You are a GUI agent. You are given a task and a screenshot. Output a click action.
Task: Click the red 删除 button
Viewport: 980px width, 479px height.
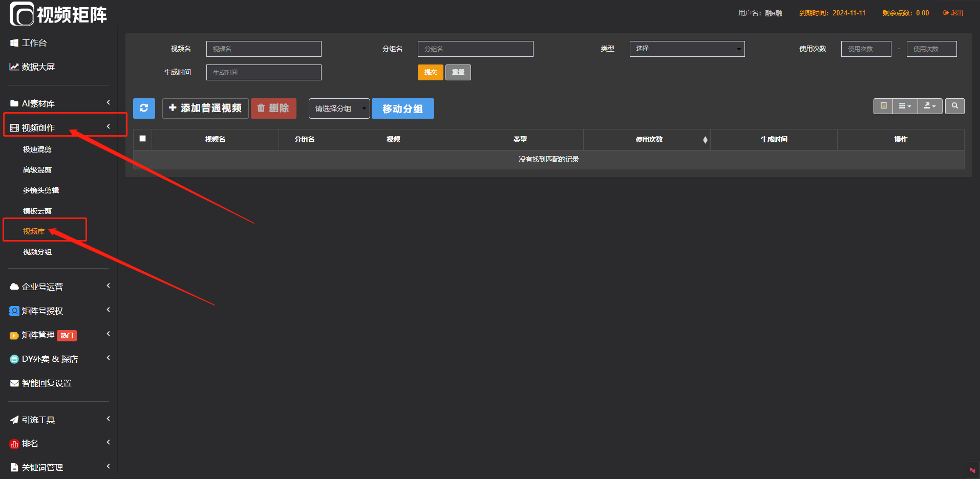(273, 108)
